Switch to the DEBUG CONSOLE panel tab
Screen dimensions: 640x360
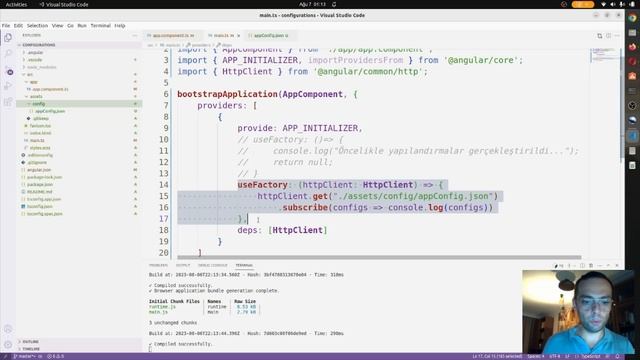point(213,266)
